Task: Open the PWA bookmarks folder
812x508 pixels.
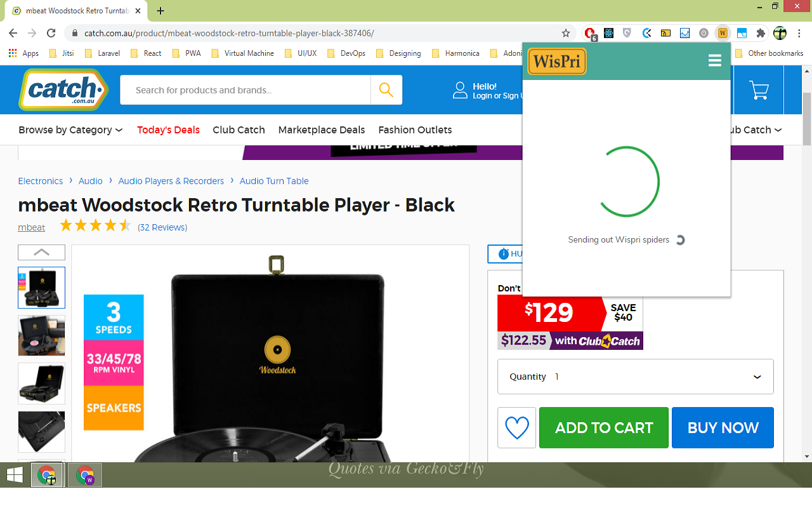Action: click(x=186, y=53)
